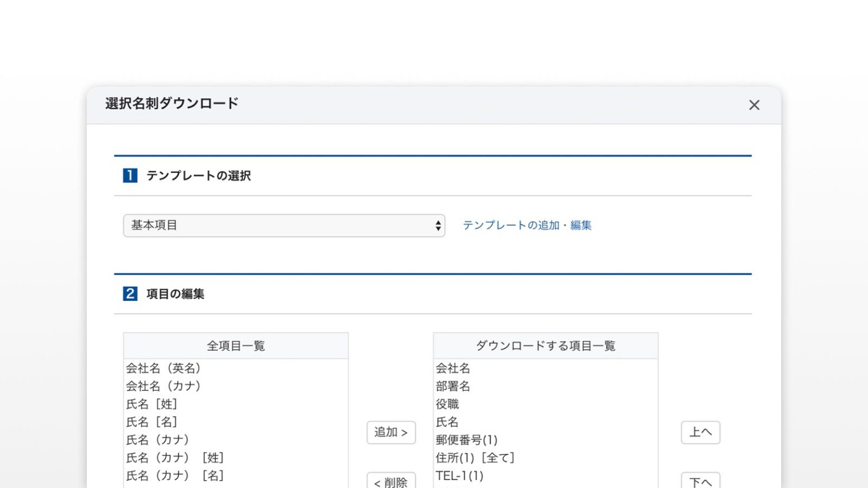Select 氏名［姓］ in all items list
This screenshot has width=868, height=488.
click(235, 404)
